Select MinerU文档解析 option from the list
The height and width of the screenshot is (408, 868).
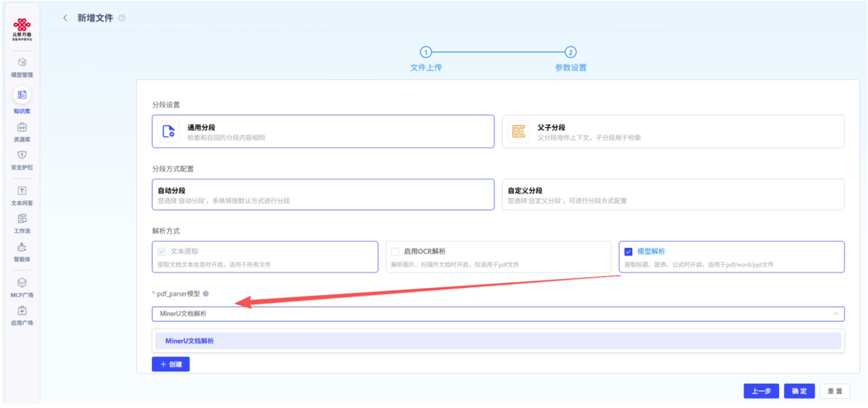coord(189,341)
